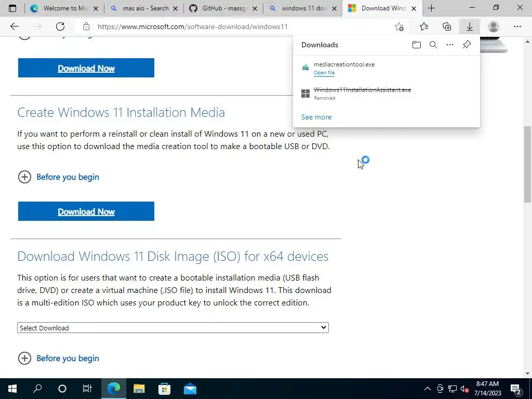This screenshot has width=532, height=399.
Task: Click Download Now under Create Installation Media
Action: pos(86,211)
